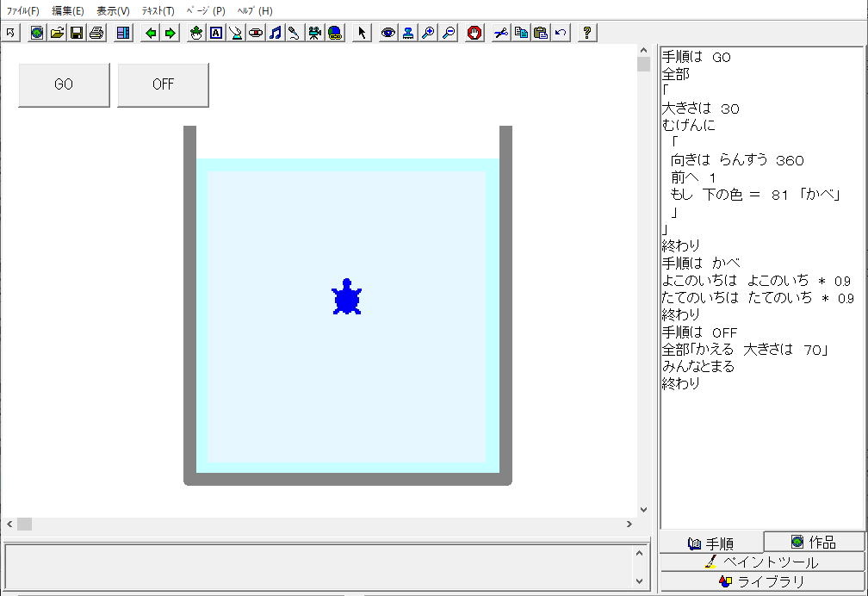Go to previous page with green left arrow
Screen dimensions: 868x596
coord(150,33)
